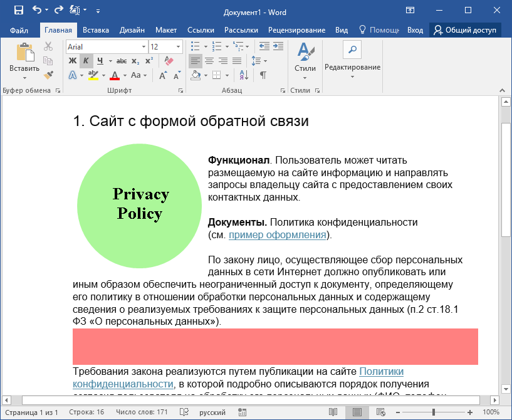This screenshot has width=512, height=420.
Task: Apply borders with the borders icon
Action: pyautogui.click(x=216, y=75)
